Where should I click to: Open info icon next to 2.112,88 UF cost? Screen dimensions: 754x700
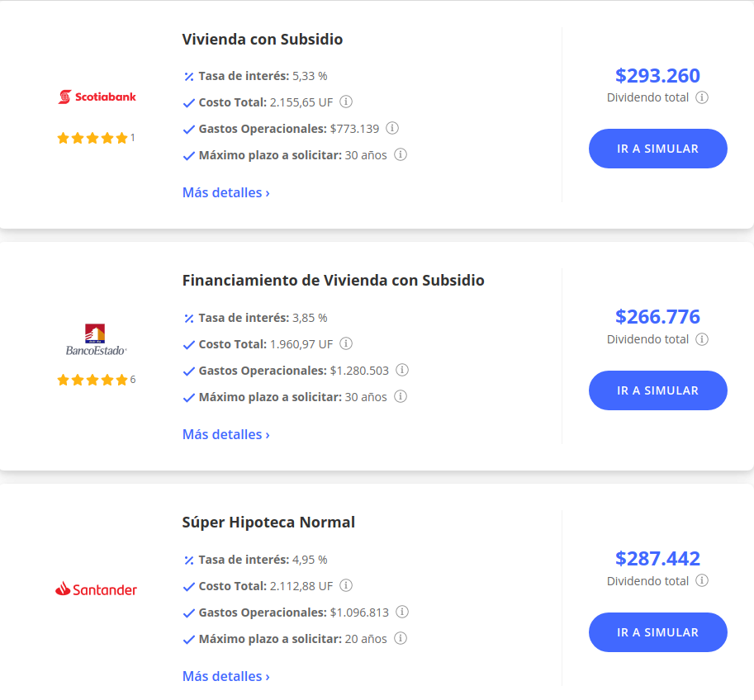point(346,585)
